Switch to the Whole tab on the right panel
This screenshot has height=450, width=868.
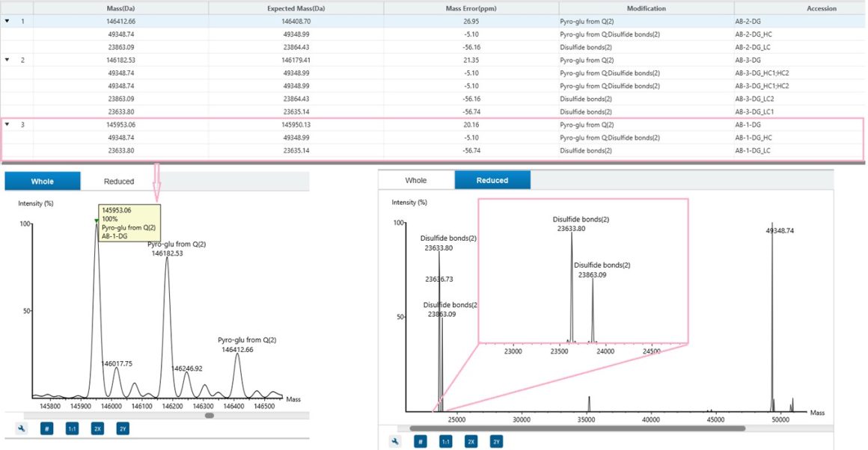pos(415,180)
